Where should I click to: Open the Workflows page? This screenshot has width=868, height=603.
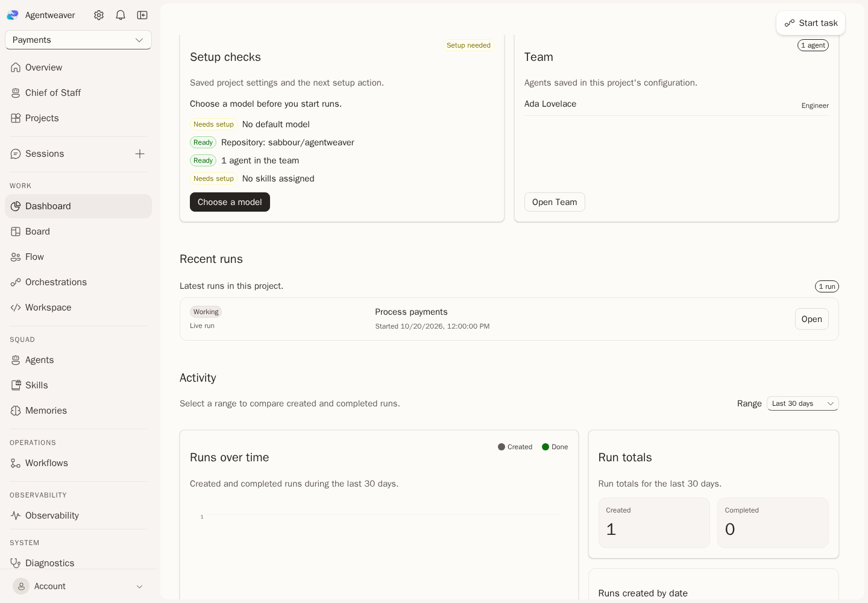point(78,463)
